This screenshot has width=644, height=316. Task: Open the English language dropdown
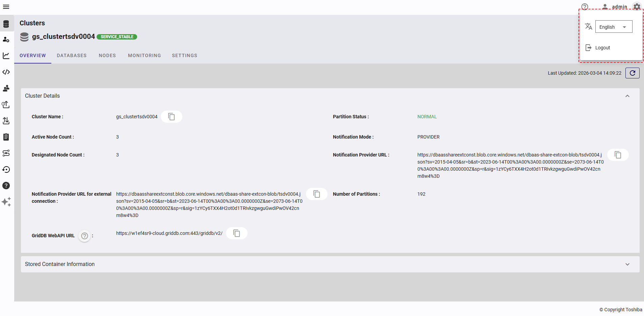(x=613, y=27)
